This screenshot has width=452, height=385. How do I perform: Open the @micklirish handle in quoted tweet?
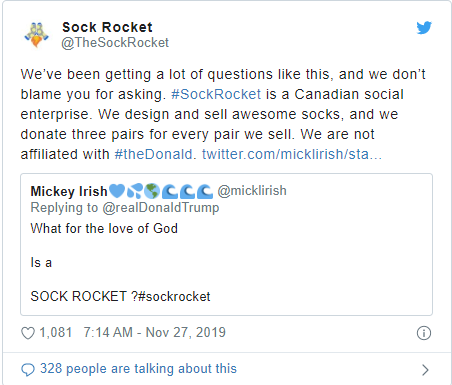(x=252, y=191)
